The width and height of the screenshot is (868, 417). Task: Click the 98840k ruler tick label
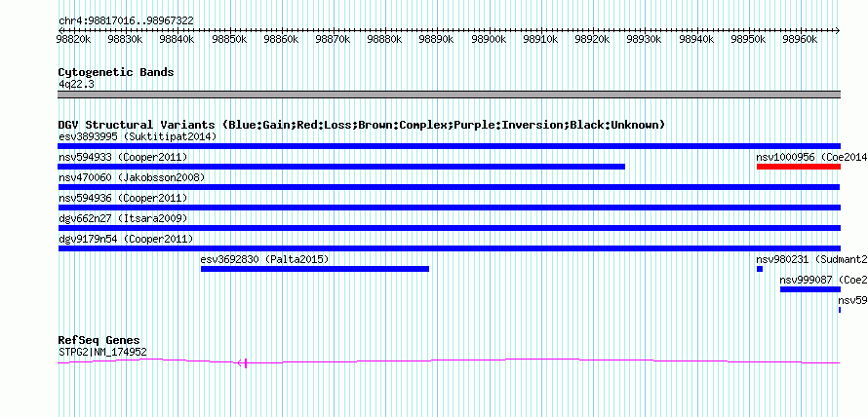pos(178,39)
